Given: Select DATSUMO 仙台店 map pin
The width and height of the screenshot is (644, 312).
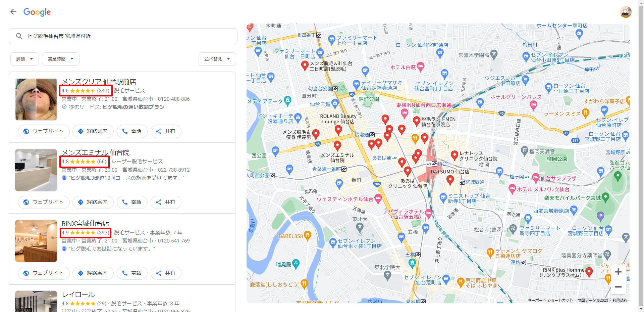Looking at the screenshot, I should point(450,180).
